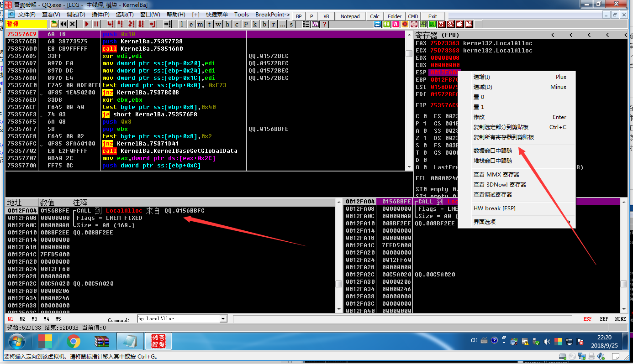Open the Tools menu
The height and width of the screenshot is (364, 633).
coord(242,15)
